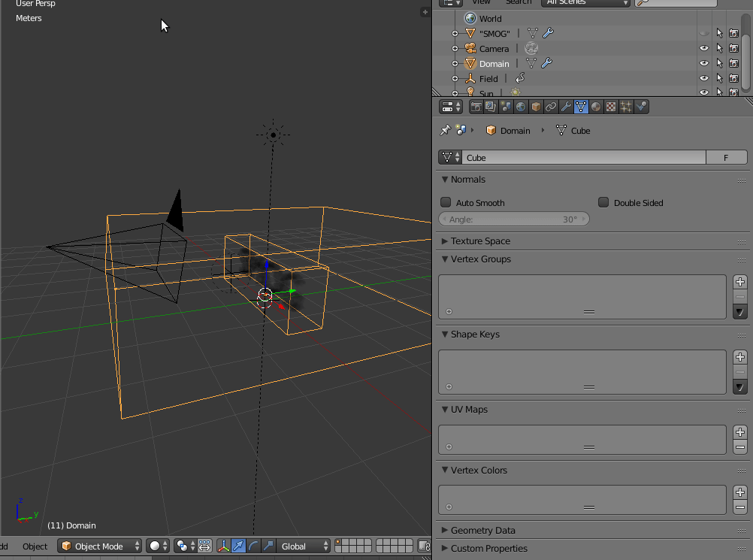Open the World properties tab

pos(520,106)
